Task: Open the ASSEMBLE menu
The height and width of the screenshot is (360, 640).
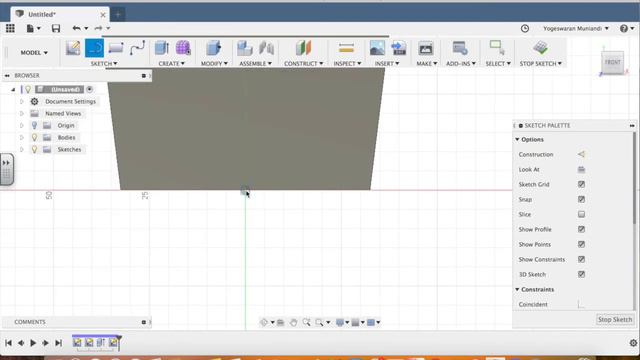Action: [255, 64]
